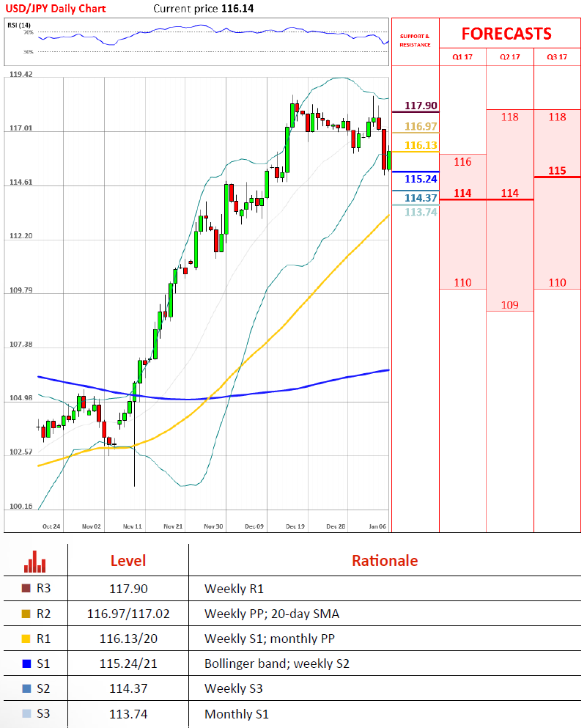This screenshot has height=728, width=587.
Task: Click the Q1 17 forecast low 110
Action: point(462,282)
